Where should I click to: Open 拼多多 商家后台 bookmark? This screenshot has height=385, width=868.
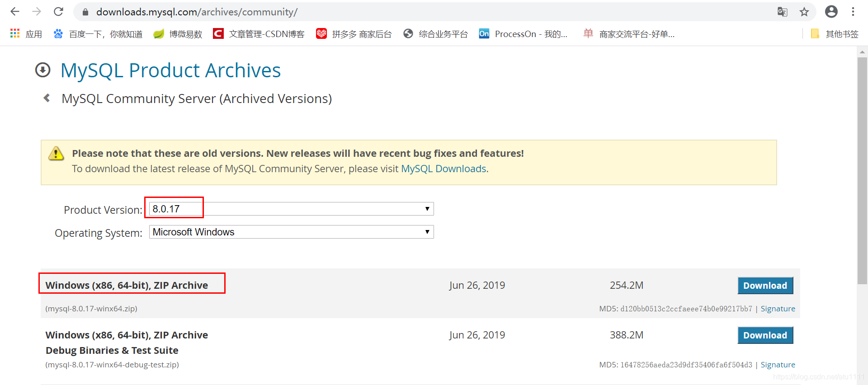click(354, 34)
